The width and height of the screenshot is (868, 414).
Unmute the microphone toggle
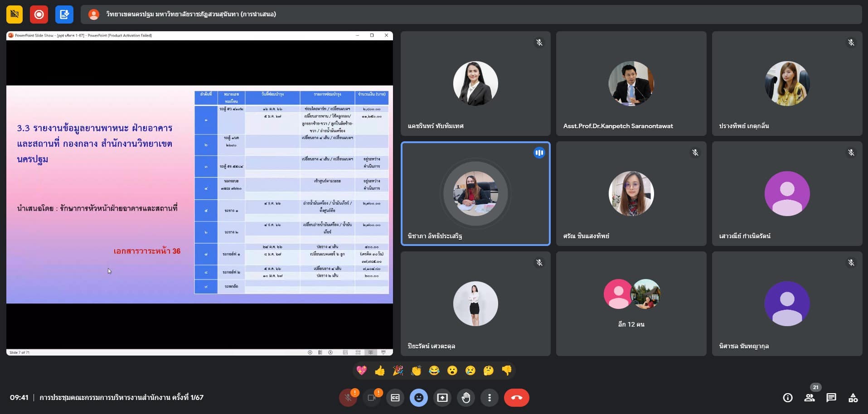click(x=348, y=398)
